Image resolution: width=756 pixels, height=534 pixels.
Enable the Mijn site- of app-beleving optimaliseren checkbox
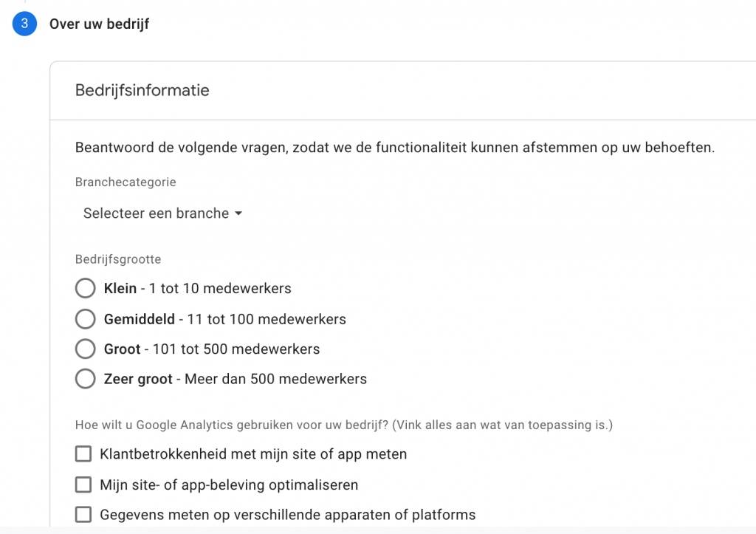point(83,485)
